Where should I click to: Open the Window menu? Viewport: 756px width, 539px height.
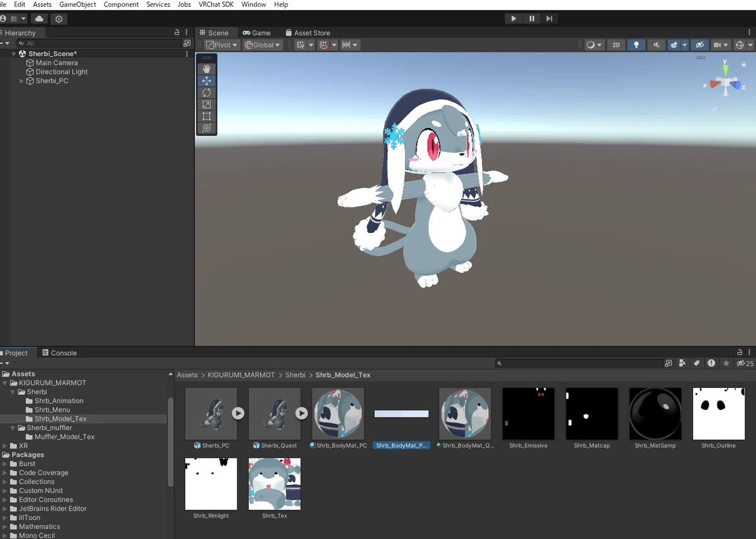253,4
